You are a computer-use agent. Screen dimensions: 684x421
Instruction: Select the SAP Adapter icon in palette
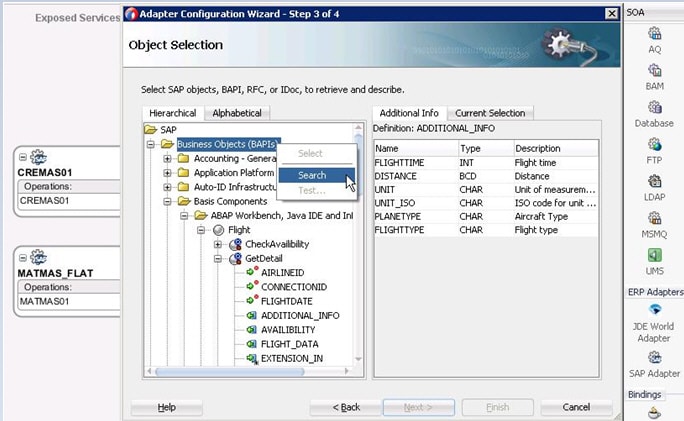pos(654,358)
